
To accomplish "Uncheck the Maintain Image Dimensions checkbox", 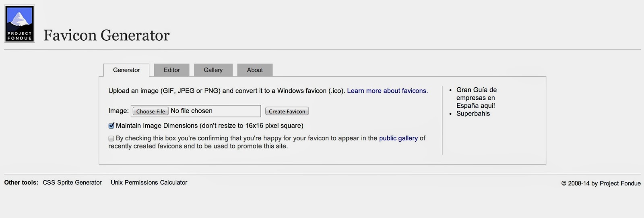I will (111, 125).
